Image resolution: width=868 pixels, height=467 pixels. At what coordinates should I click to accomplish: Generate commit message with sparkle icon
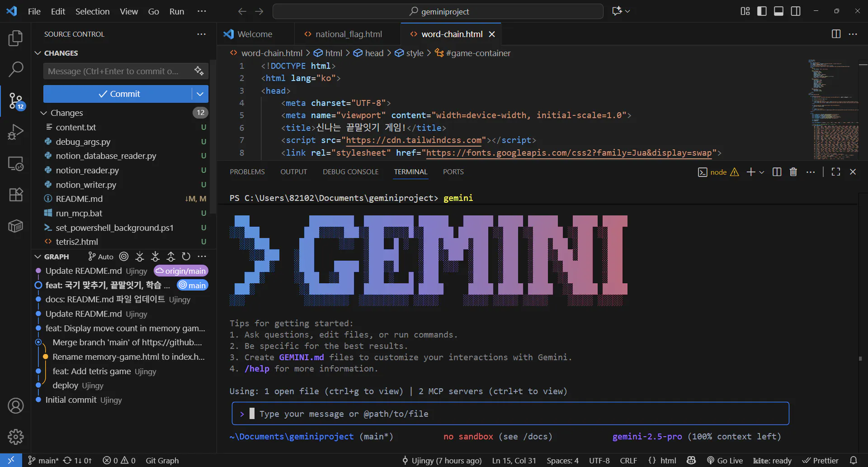199,71
